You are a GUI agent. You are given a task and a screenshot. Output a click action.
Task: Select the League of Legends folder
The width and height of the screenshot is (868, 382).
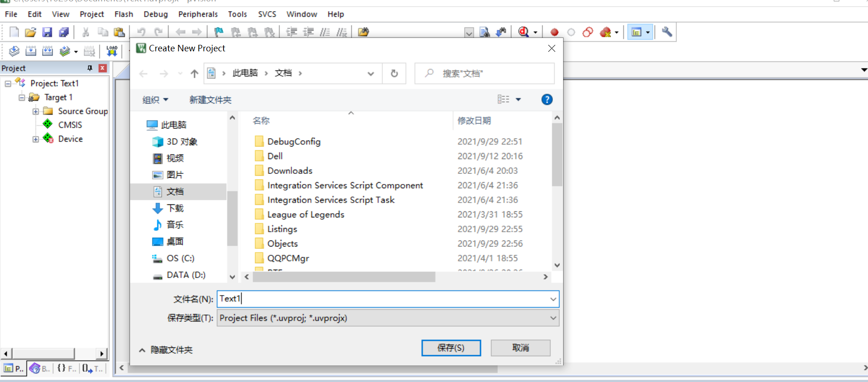pyautogui.click(x=306, y=215)
